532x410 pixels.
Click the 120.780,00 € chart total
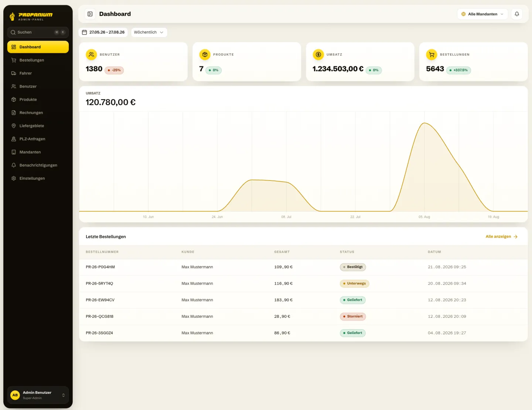(110, 102)
